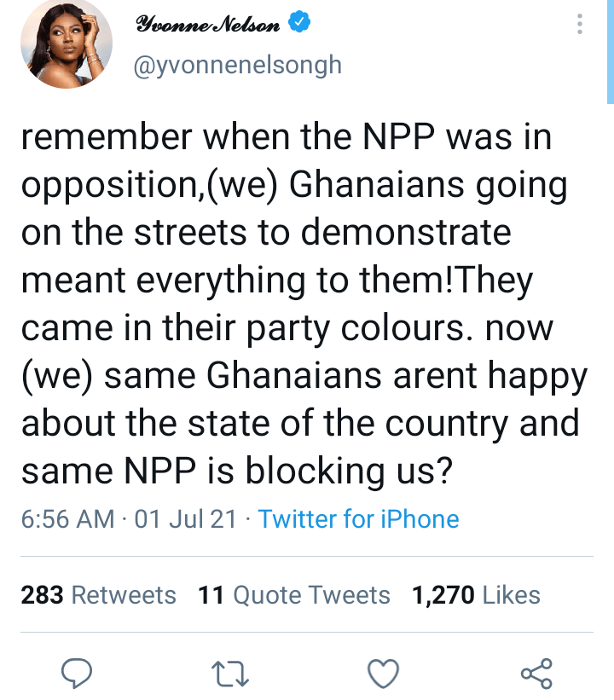Screen dimensions: 614x700
Task: Reply to the tweet via speech bubble icon
Action: point(78,674)
